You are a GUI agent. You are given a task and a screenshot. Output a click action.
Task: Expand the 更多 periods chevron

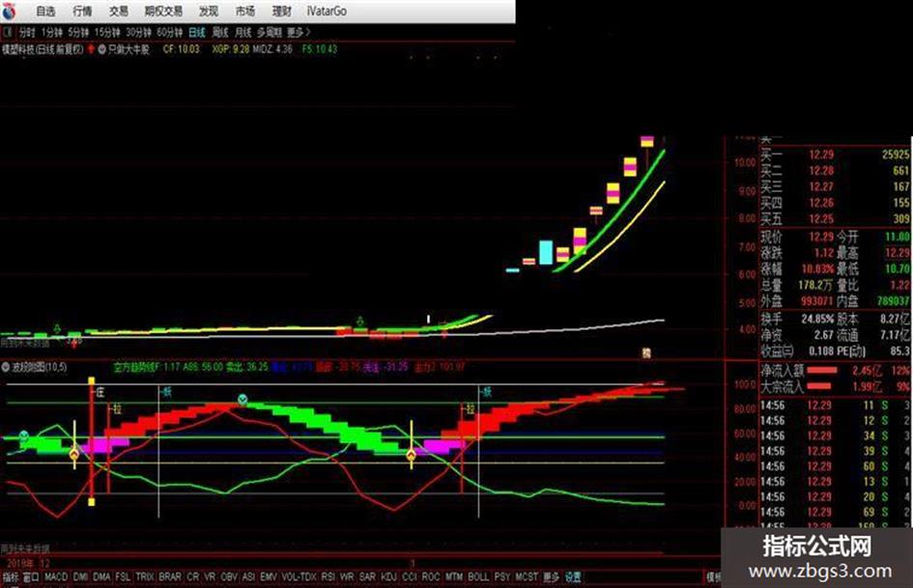tap(299, 32)
